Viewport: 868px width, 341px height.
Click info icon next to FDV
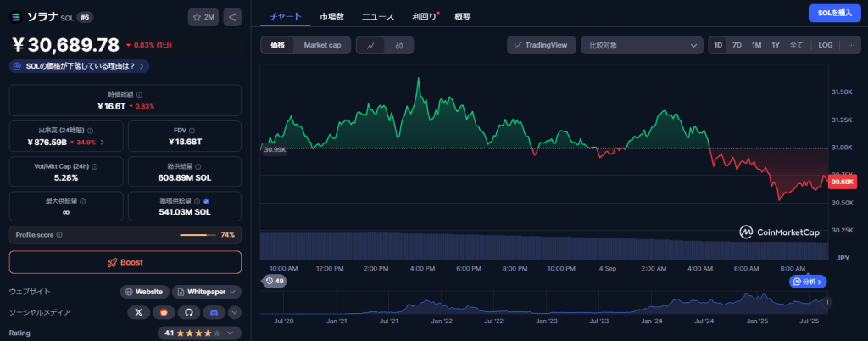click(192, 131)
